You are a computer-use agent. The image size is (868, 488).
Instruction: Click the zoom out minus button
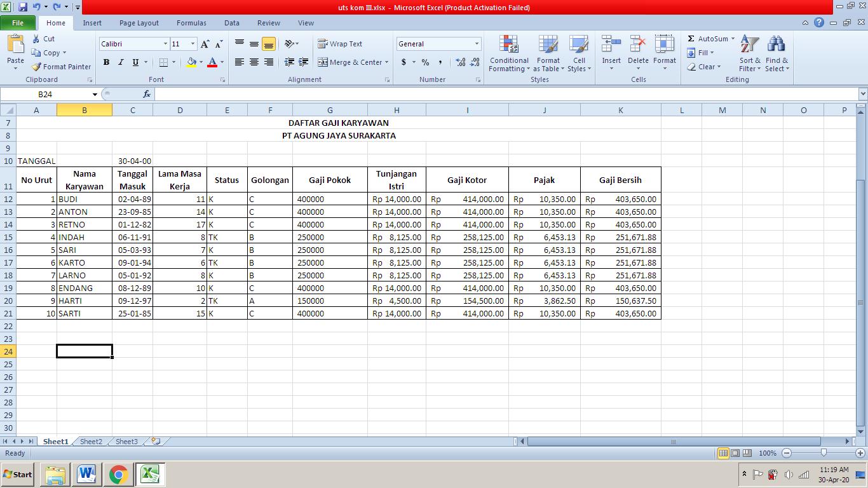(x=787, y=453)
